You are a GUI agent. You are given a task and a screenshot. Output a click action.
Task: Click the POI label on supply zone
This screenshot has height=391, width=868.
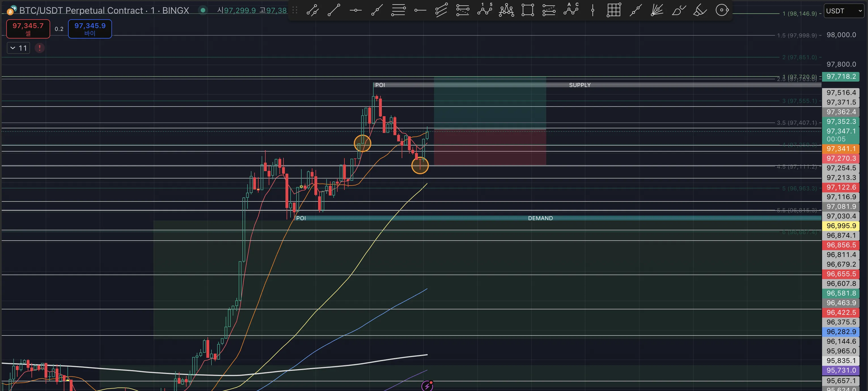pos(380,85)
